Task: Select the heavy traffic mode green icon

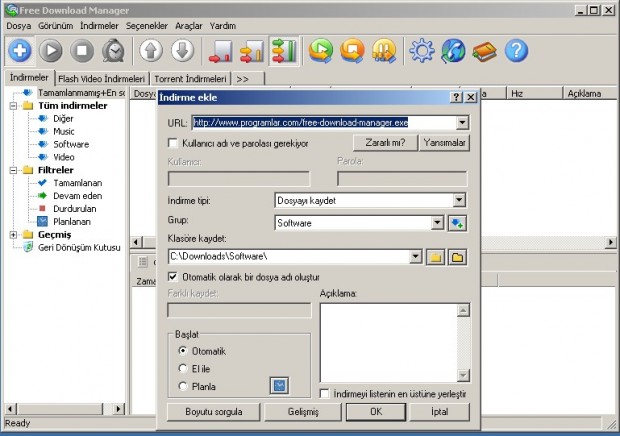Action: (284, 51)
